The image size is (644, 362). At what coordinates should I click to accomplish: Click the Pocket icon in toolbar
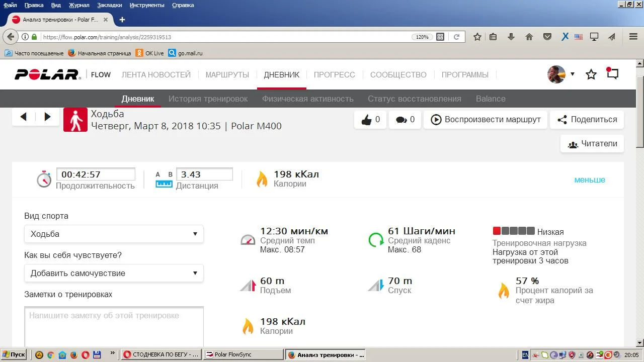click(x=547, y=37)
